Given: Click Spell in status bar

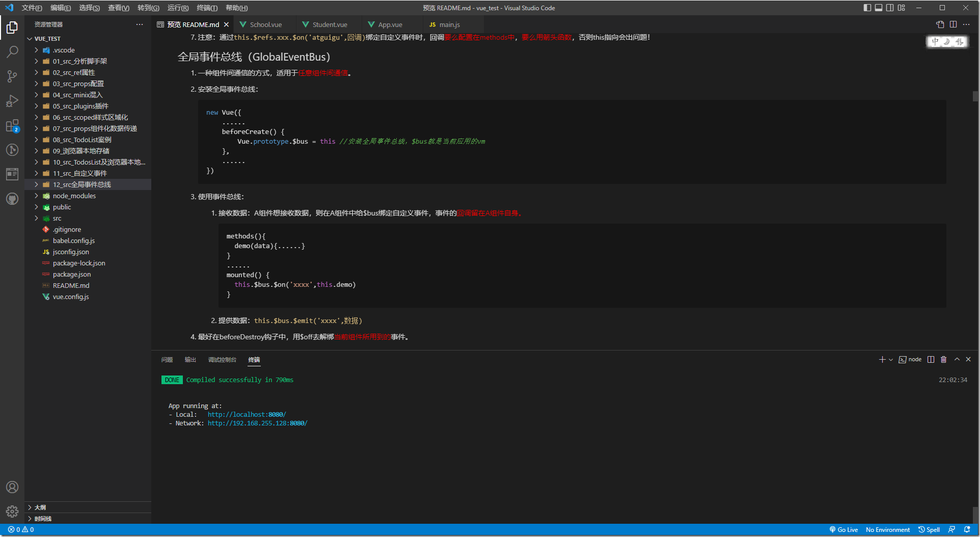Looking at the screenshot, I should [929, 530].
